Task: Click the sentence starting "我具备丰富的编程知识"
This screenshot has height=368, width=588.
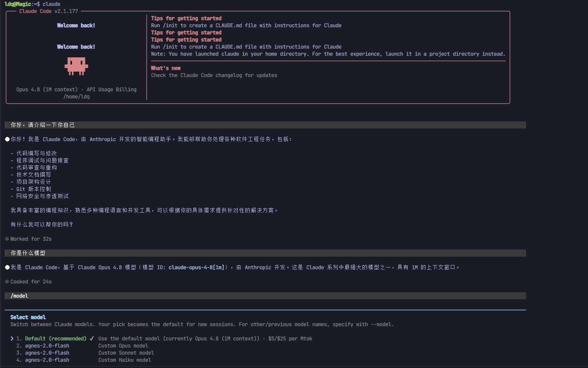Action: pyautogui.click(x=144, y=211)
